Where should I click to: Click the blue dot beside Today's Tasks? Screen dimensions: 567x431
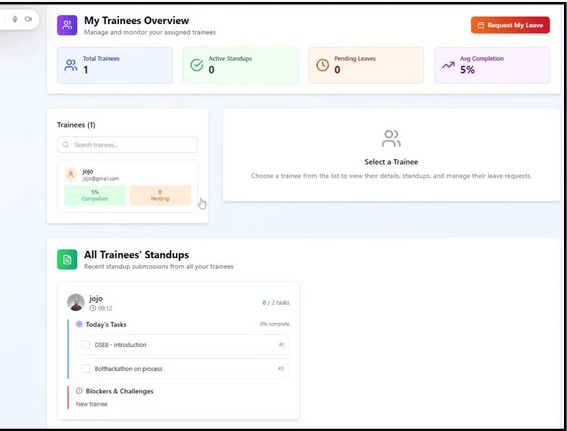[x=79, y=324]
